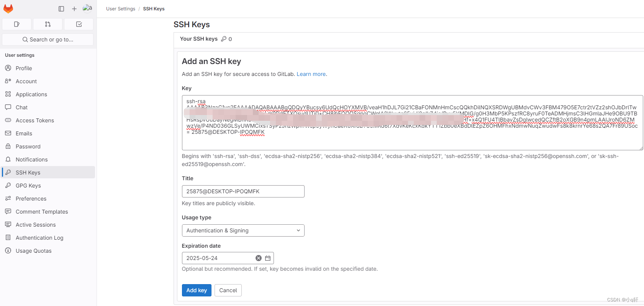This screenshot has height=306, width=644.
Task: Click the GitLab fox logo
Action: 8,8
